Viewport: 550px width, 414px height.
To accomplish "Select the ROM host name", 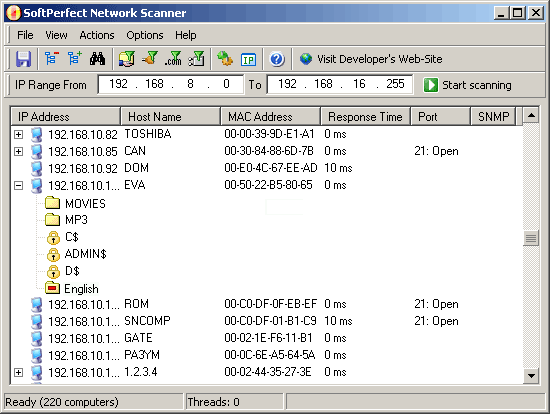I will click(x=136, y=304).
